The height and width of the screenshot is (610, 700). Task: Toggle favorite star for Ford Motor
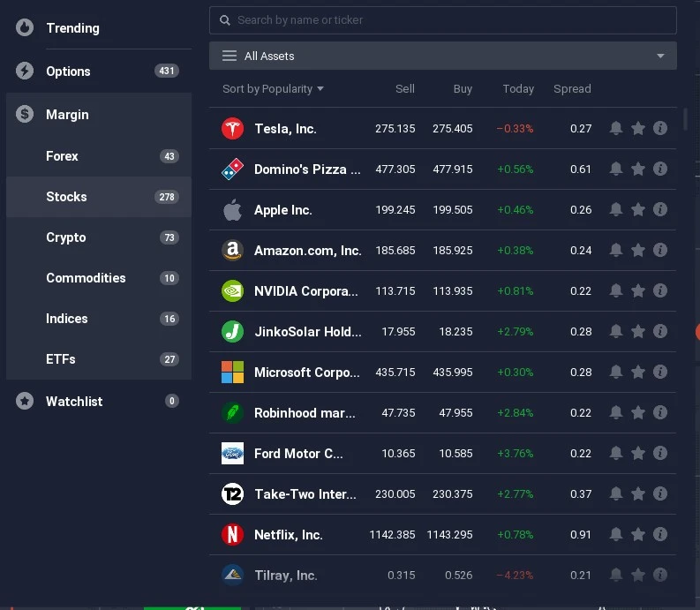point(638,454)
